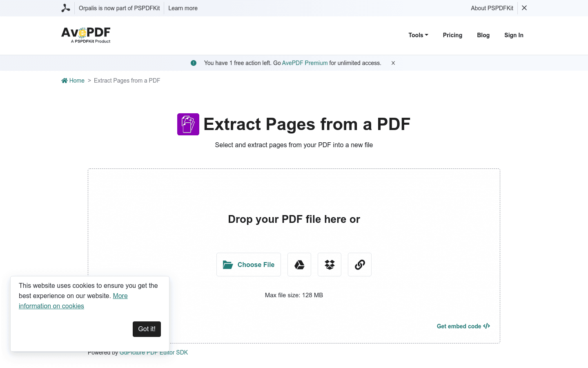This screenshot has height=368, width=588.
Task: Open the AvePDF Premium link
Action: pyautogui.click(x=305, y=63)
